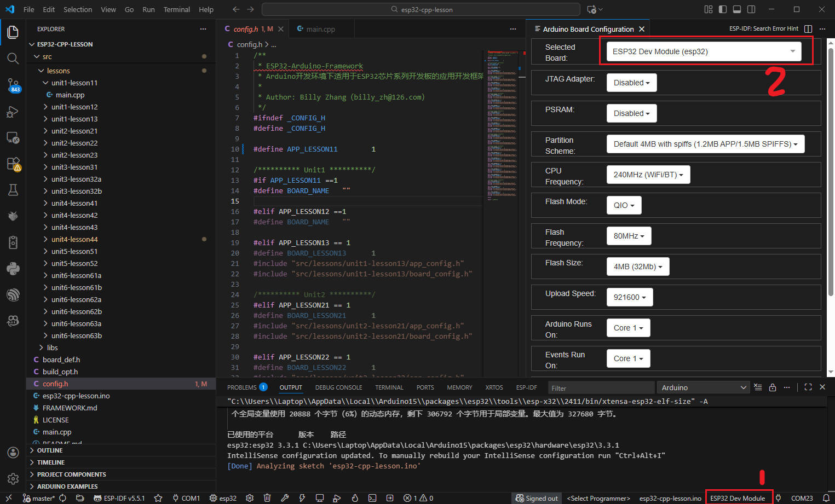Viewport: 835px width, 504px height.
Task: Click the Select Programmer status bar item
Action: [x=598, y=498]
